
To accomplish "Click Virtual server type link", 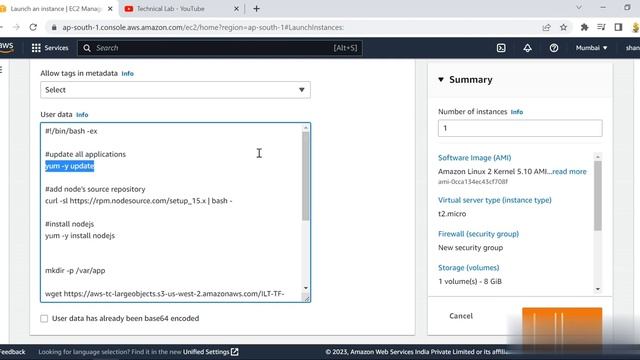I will pyautogui.click(x=495, y=200).
